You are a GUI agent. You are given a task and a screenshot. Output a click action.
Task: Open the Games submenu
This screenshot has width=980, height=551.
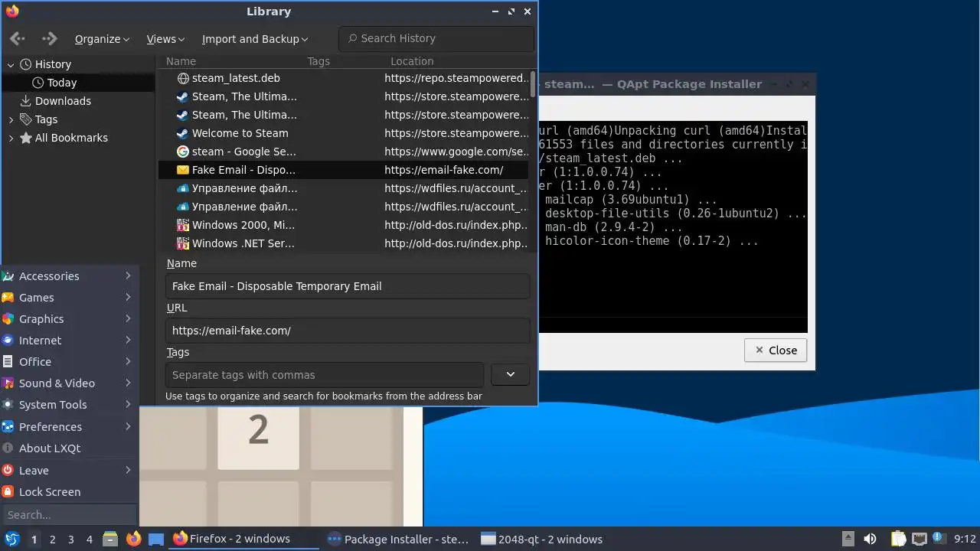tap(69, 298)
